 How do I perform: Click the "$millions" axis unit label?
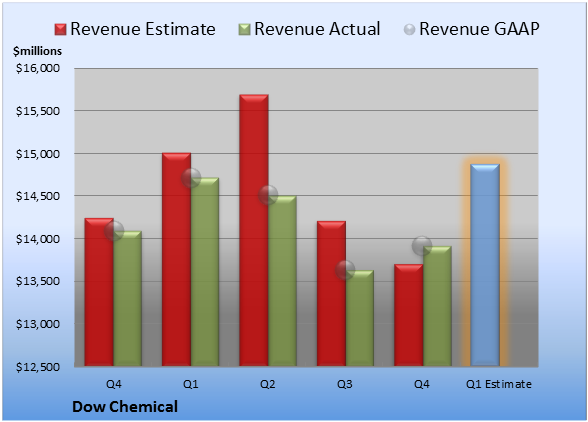38,51
